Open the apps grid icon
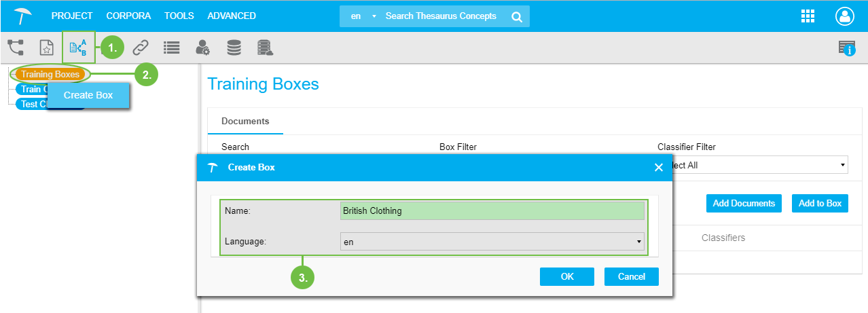The width and height of the screenshot is (868, 313). click(808, 16)
